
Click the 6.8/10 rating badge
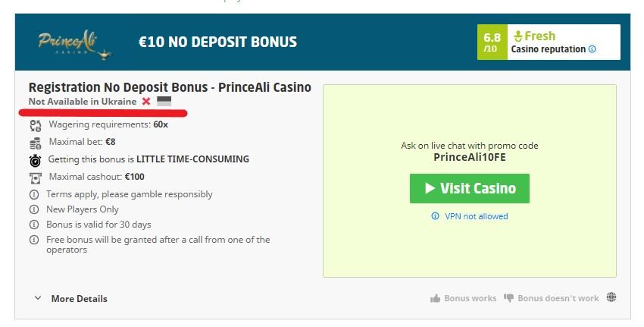tap(492, 42)
